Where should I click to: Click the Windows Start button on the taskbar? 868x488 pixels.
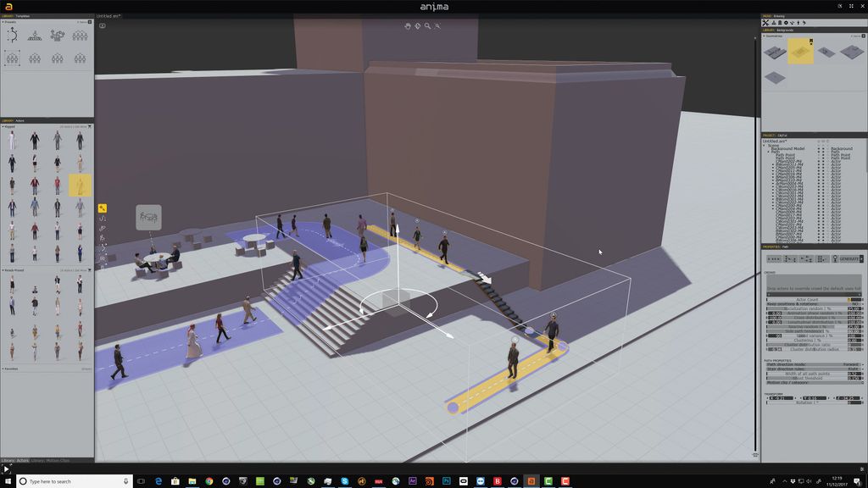click(7, 480)
